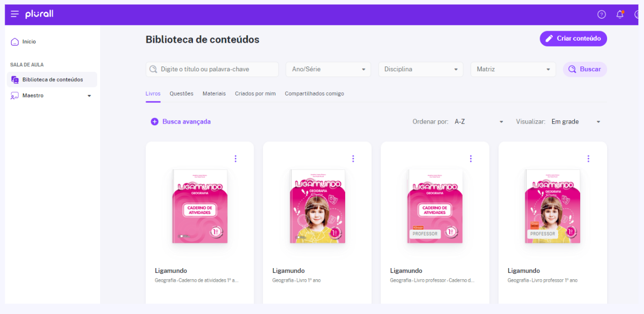The height and width of the screenshot is (314, 644).
Task: Click the Biblioteca de conteúdos sidebar icon
Action: [15, 80]
